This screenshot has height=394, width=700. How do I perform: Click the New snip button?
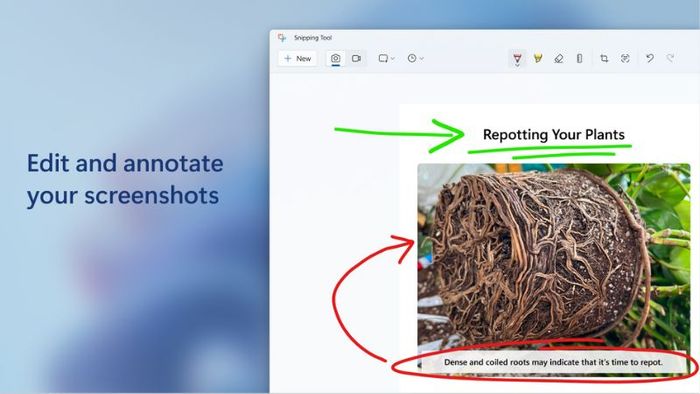coord(298,58)
